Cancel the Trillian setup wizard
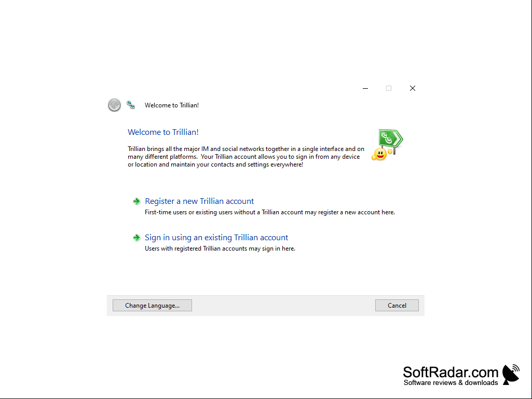532x399 pixels. coord(397,306)
